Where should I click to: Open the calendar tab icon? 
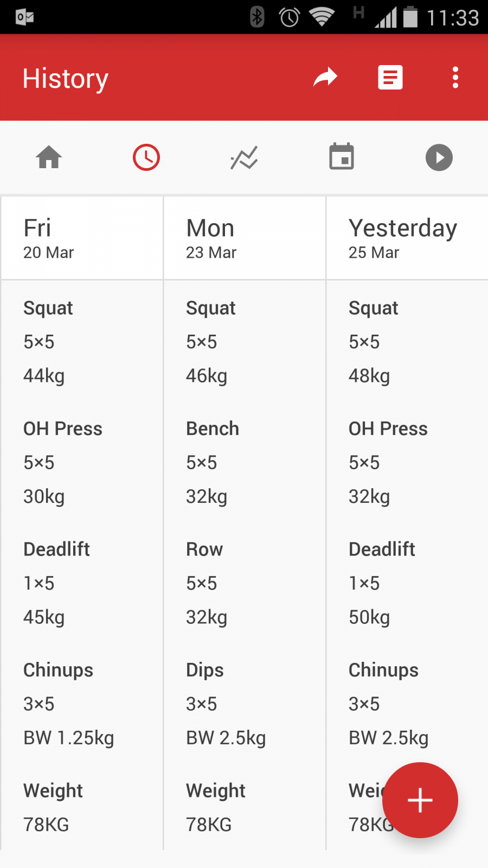pyautogui.click(x=342, y=158)
